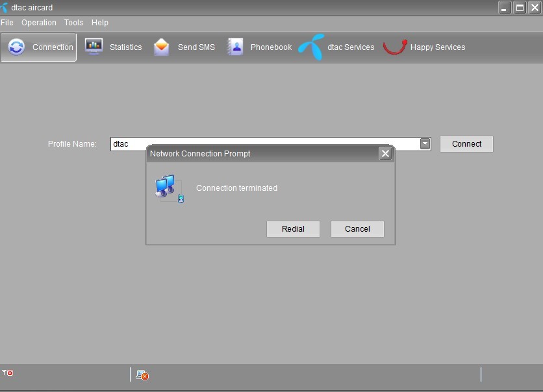Image resolution: width=543 pixels, height=392 pixels.
Task: Click the 'Profile Name:' label
Action: (x=72, y=144)
